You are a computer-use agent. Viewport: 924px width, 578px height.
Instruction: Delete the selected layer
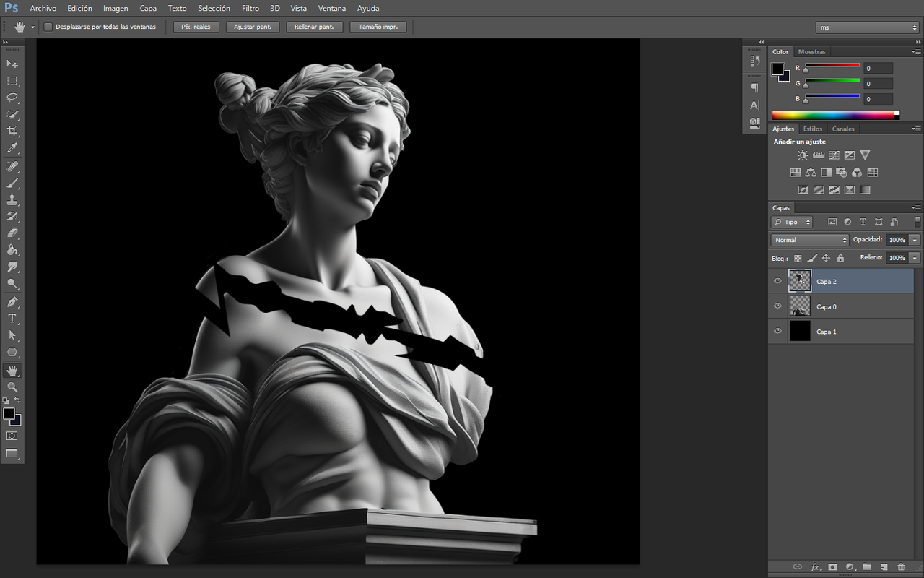click(x=901, y=567)
